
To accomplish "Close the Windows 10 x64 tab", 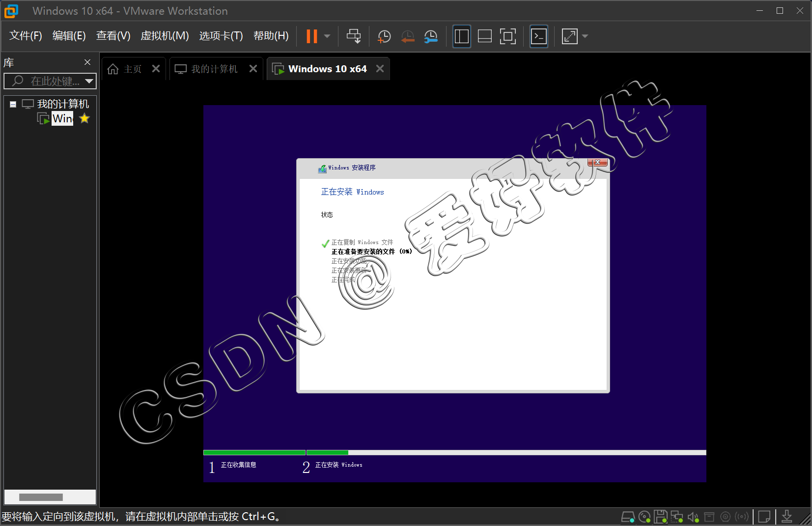I will 380,69.
